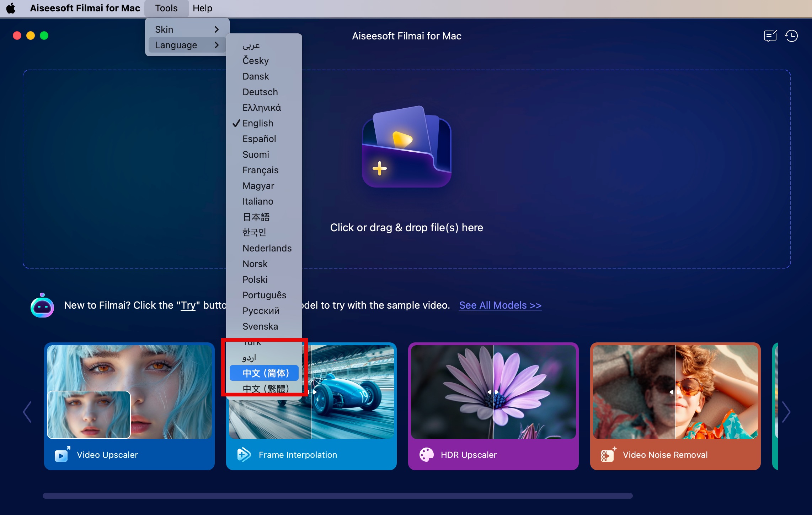Open the Help menu
Viewport: 812px width, 515px height.
[x=202, y=8]
